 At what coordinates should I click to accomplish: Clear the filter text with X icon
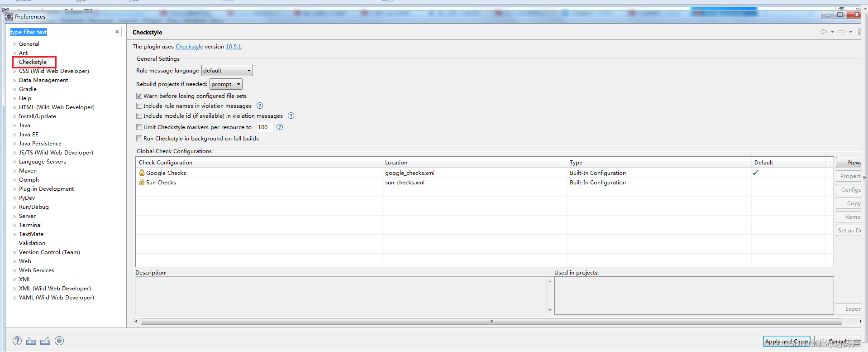[x=117, y=32]
